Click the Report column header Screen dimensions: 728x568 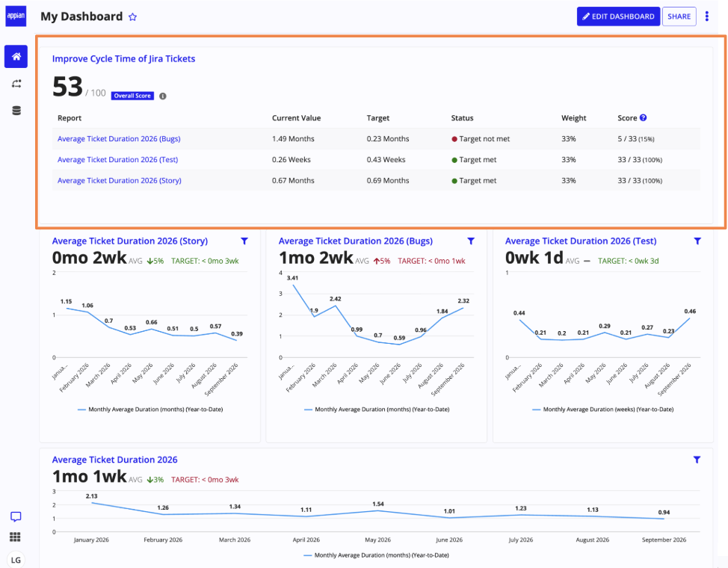(x=70, y=118)
